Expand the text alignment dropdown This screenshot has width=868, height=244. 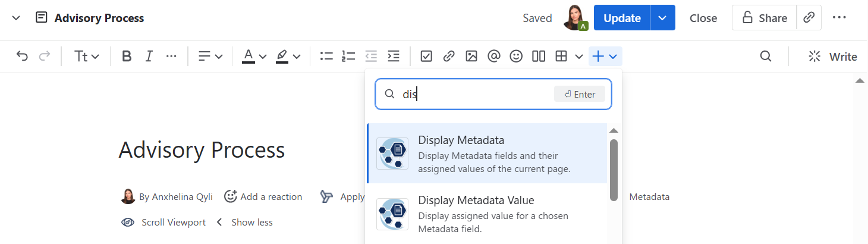coord(210,57)
